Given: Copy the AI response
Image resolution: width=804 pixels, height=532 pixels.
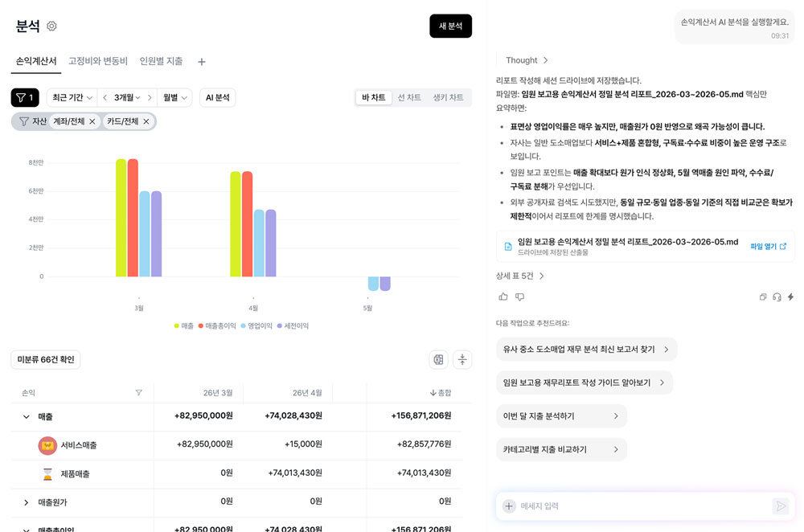Looking at the screenshot, I should 763,297.
